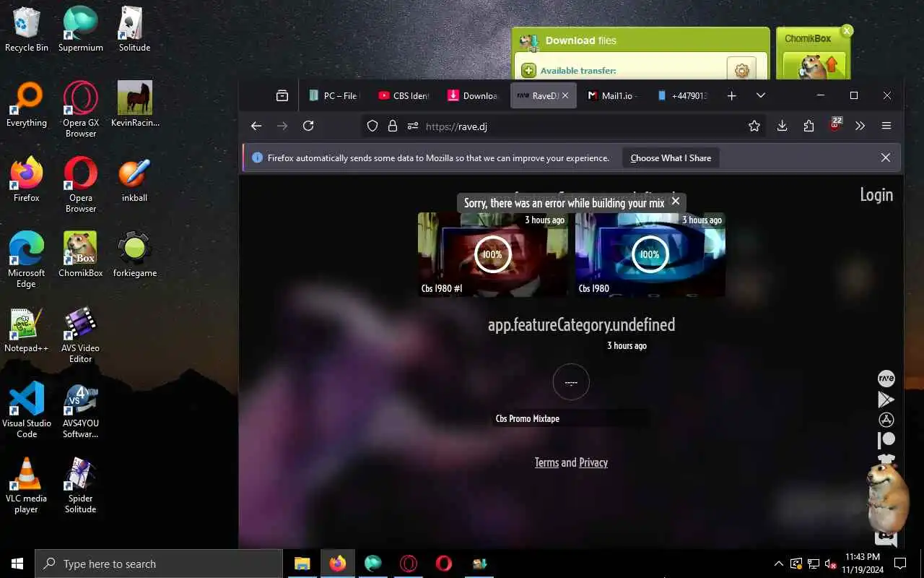Click Cbs 1980 #1 progress circle

click(492, 254)
